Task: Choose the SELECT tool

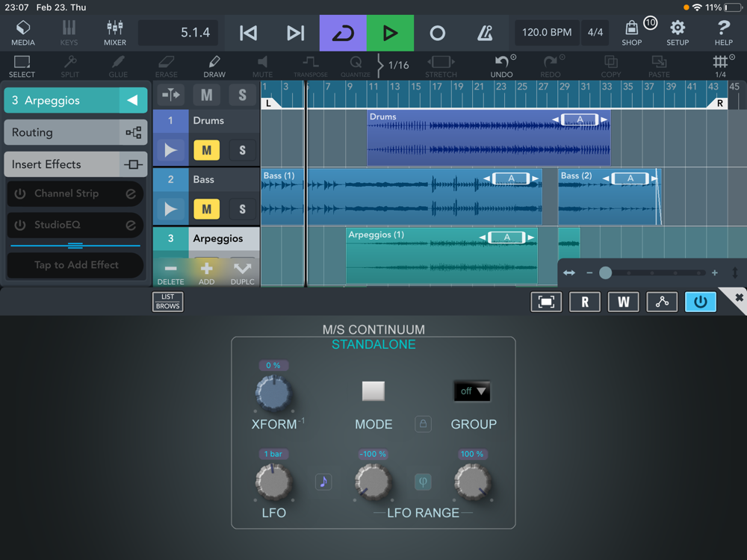Action: coord(22,66)
